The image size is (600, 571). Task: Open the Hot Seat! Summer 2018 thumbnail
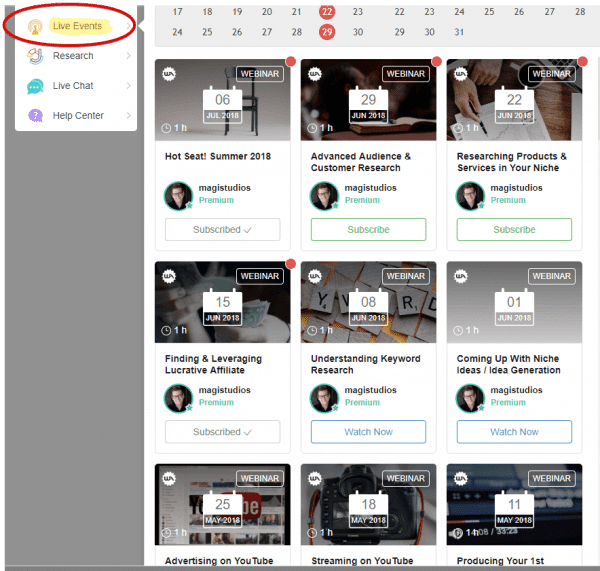click(222, 100)
